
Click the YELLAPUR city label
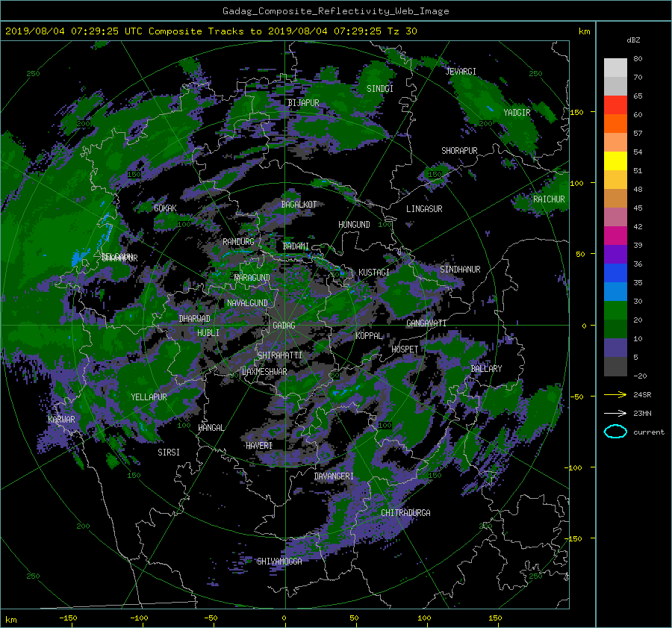point(149,397)
